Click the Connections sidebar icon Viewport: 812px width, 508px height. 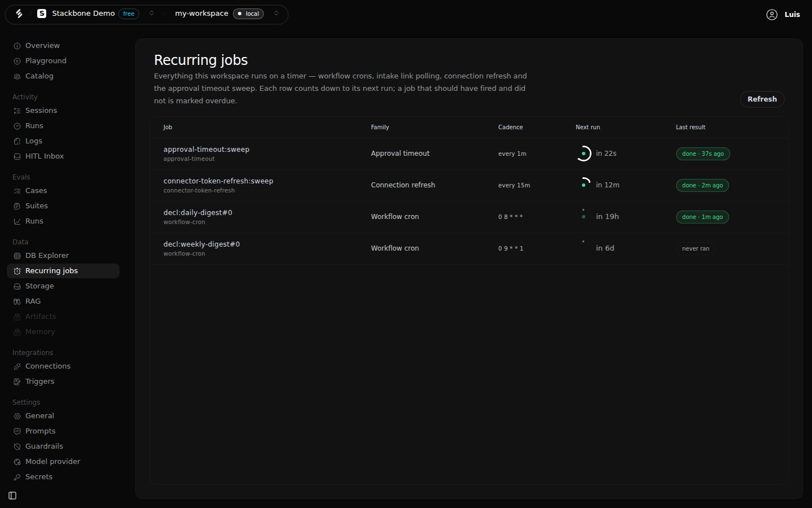click(x=17, y=366)
